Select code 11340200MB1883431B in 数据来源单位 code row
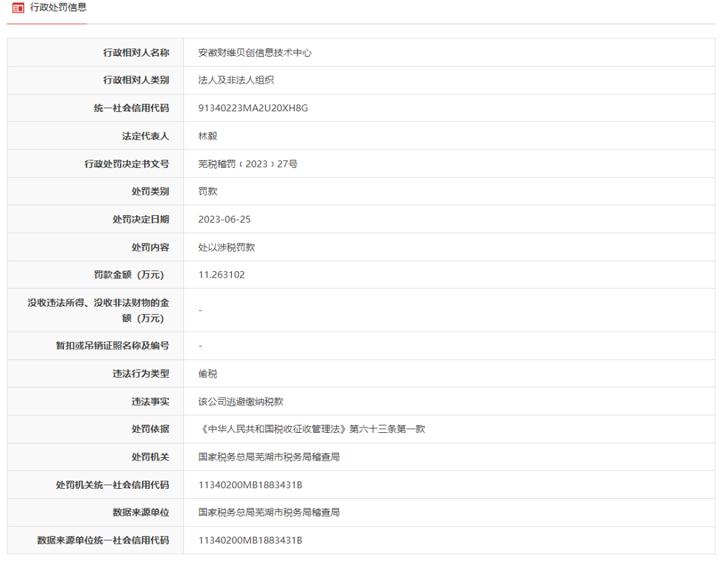 coord(250,540)
